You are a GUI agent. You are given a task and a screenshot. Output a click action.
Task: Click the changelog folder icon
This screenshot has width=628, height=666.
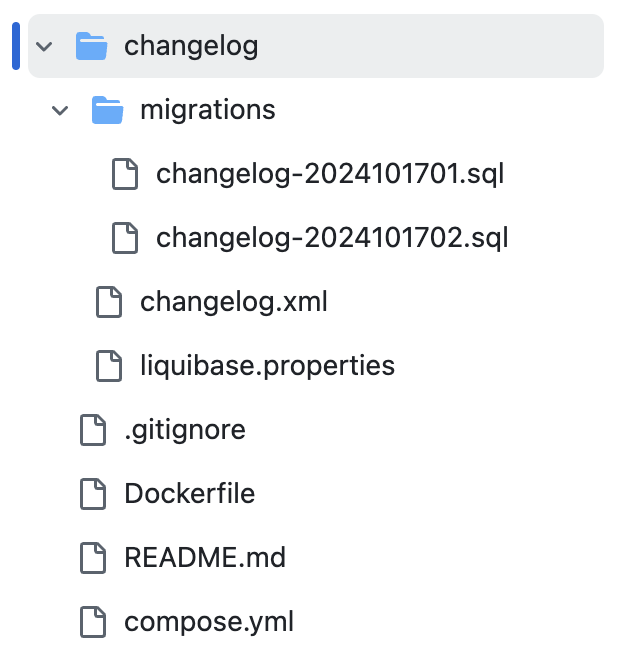[92, 46]
